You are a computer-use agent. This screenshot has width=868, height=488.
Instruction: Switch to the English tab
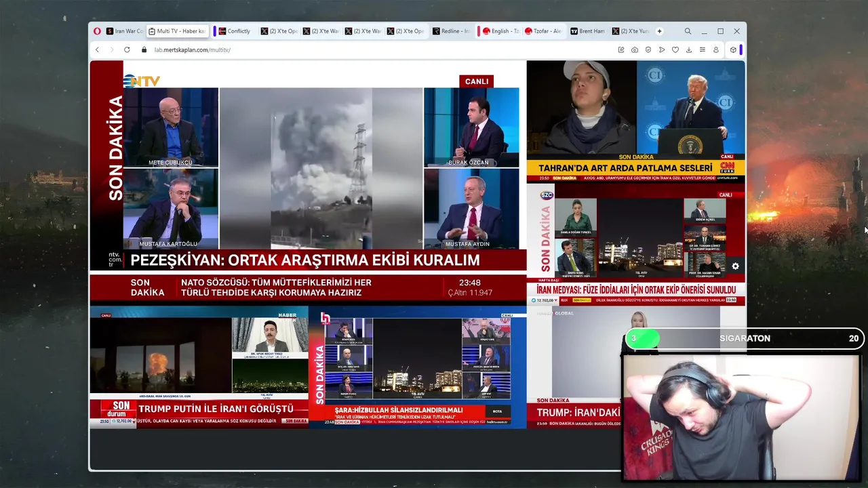tap(501, 31)
